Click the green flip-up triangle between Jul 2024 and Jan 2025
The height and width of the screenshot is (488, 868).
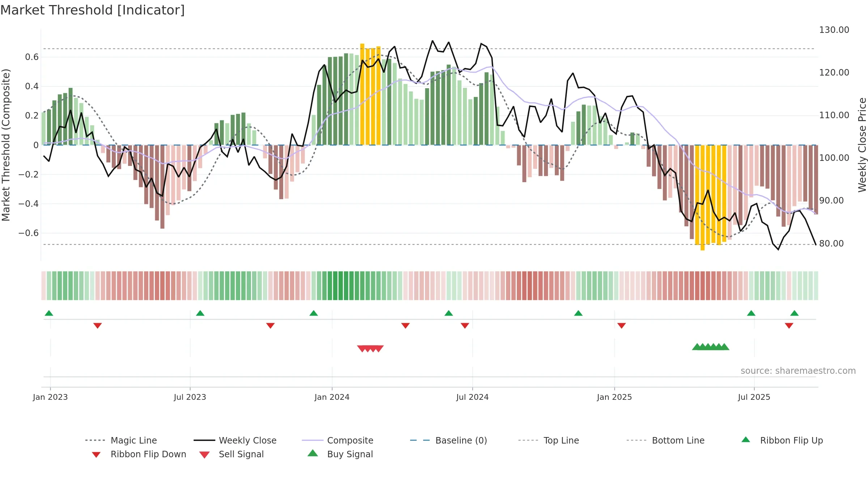578,313
